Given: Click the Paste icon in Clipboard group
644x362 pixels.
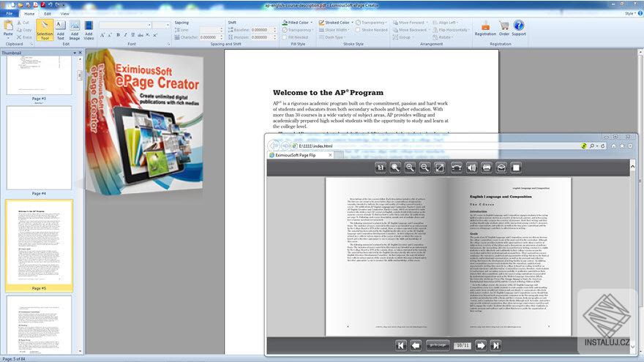Looking at the screenshot, I should coord(8,26).
